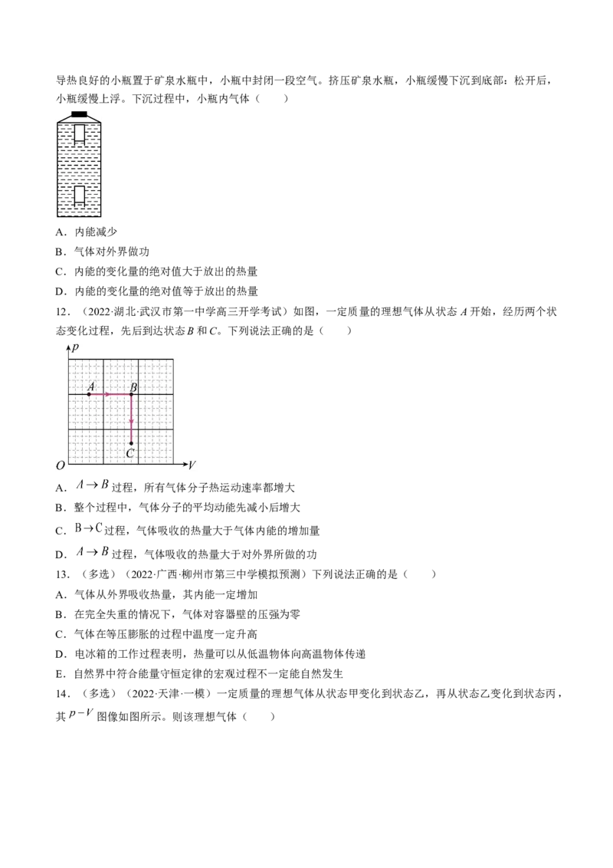The height and width of the screenshot is (868, 613).
Task: Select the p axis label
Action: pyautogui.click(x=75, y=347)
